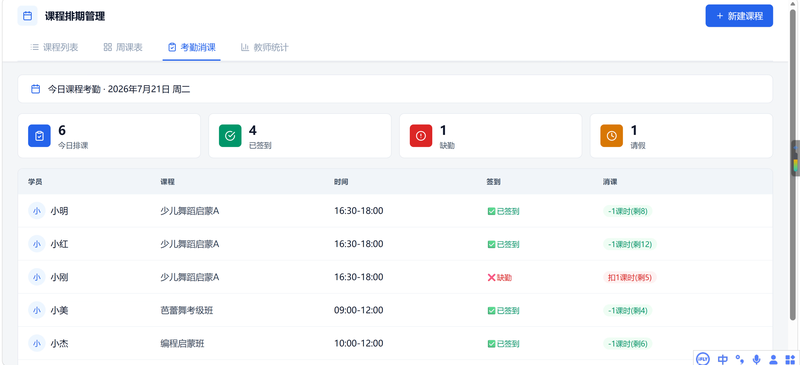Screen dimensions: 800x365
Task: Click 已签到 status in 小杰's row
Action: pyautogui.click(x=504, y=344)
